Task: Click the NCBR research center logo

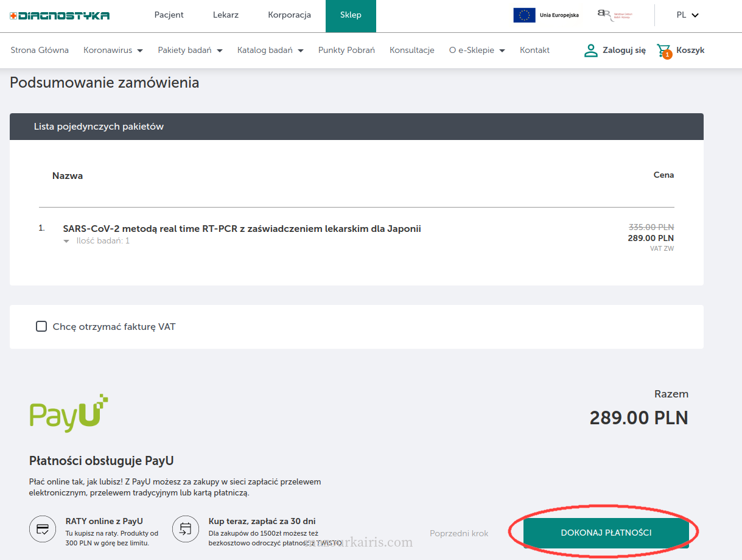Action: point(615,15)
